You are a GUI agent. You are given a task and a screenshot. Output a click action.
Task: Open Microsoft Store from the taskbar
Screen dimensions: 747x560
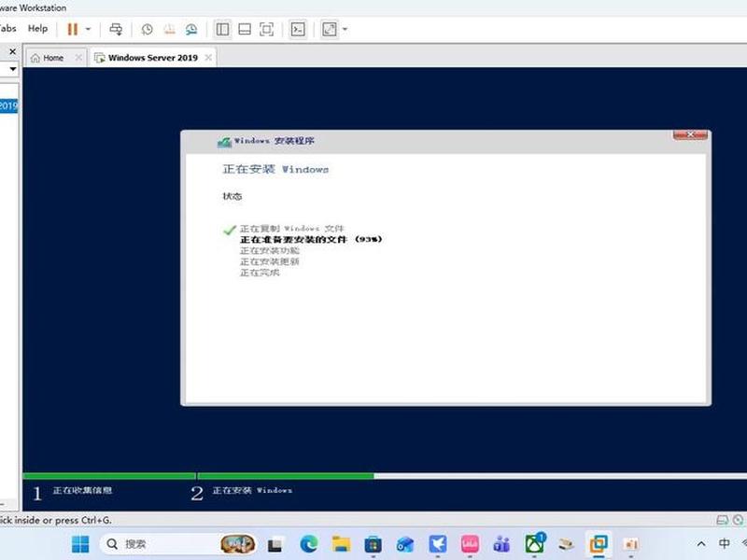[x=373, y=544]
